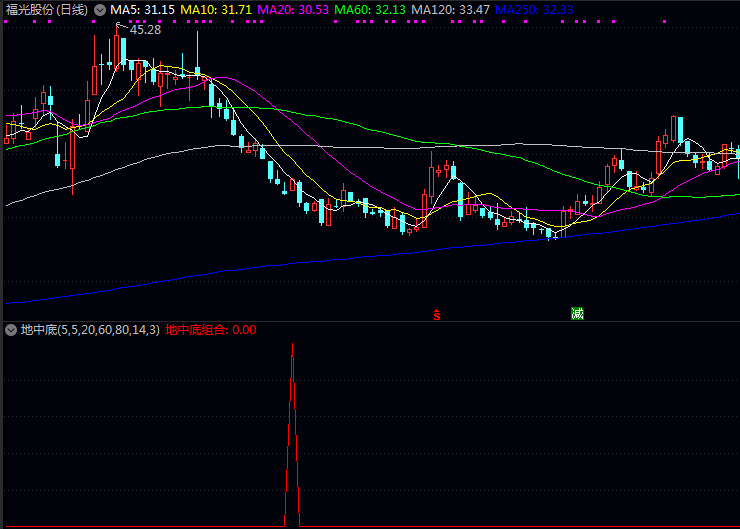Viewport: 740px width, 529px height.
Task: Open the main chart indicator dropdown arrow
Action: 100,9
